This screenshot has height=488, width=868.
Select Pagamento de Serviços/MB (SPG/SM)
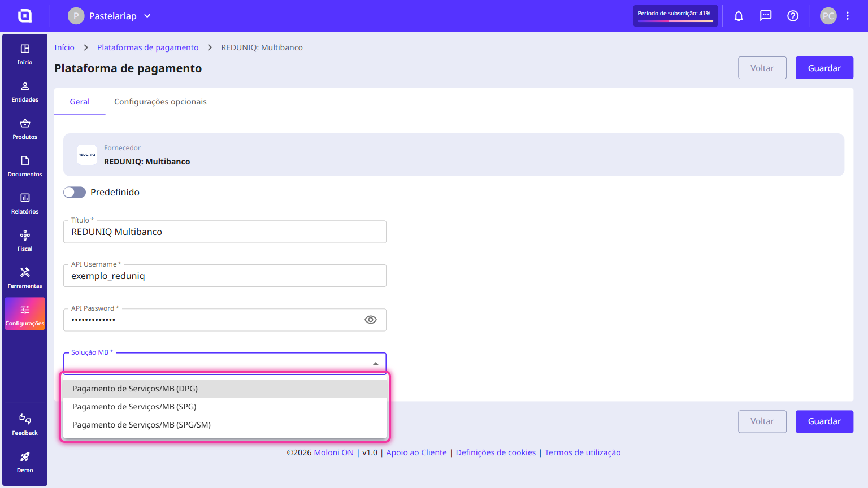(x=225, y=425)
